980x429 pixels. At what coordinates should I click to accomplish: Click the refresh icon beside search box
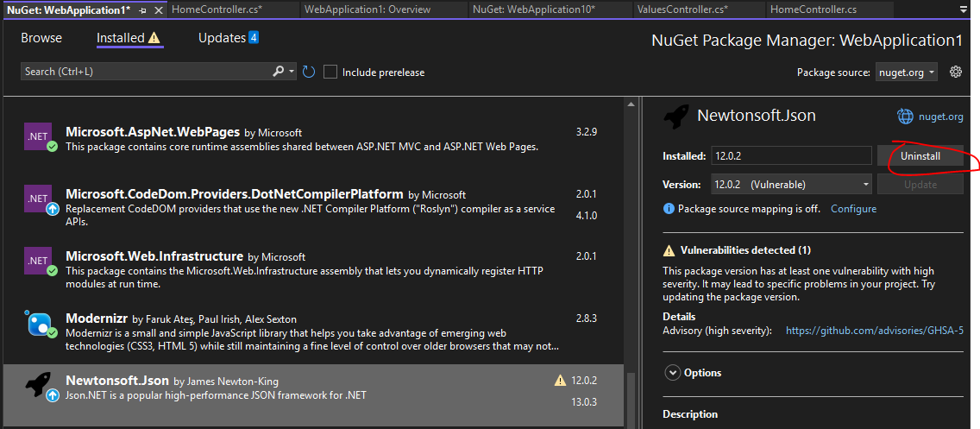pyautogui.click(x=308, y=72)
